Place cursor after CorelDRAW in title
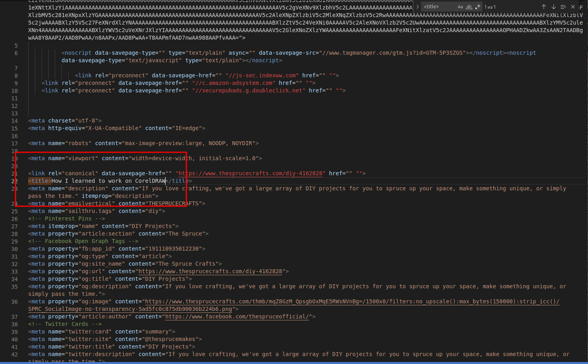The image size is (588, 364). tap(166, 181)
